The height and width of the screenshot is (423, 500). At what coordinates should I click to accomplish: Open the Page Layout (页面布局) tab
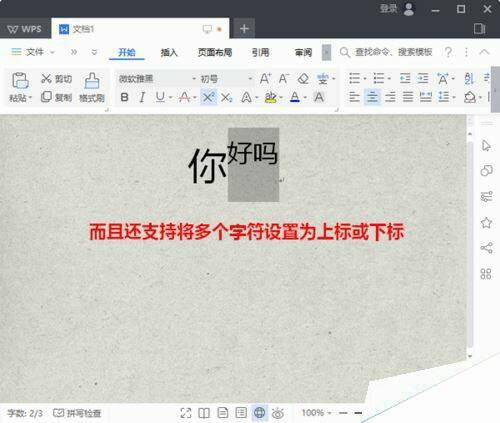[215, 52]
